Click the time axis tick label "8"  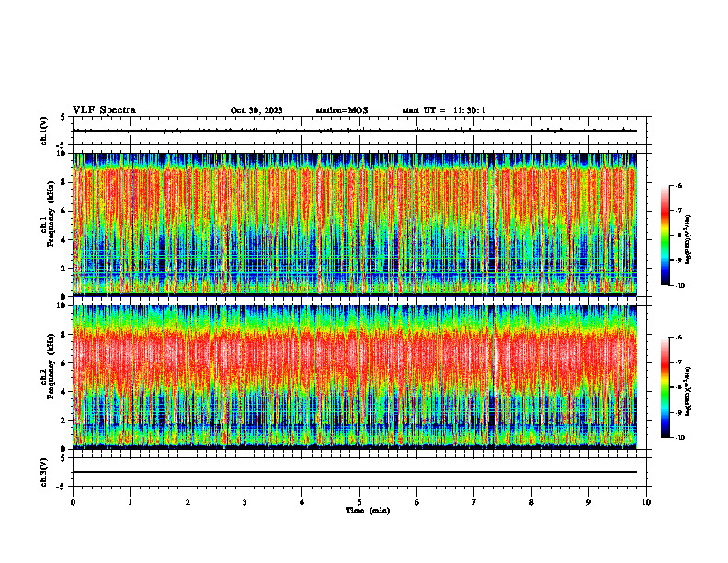[x=531, y=502]
